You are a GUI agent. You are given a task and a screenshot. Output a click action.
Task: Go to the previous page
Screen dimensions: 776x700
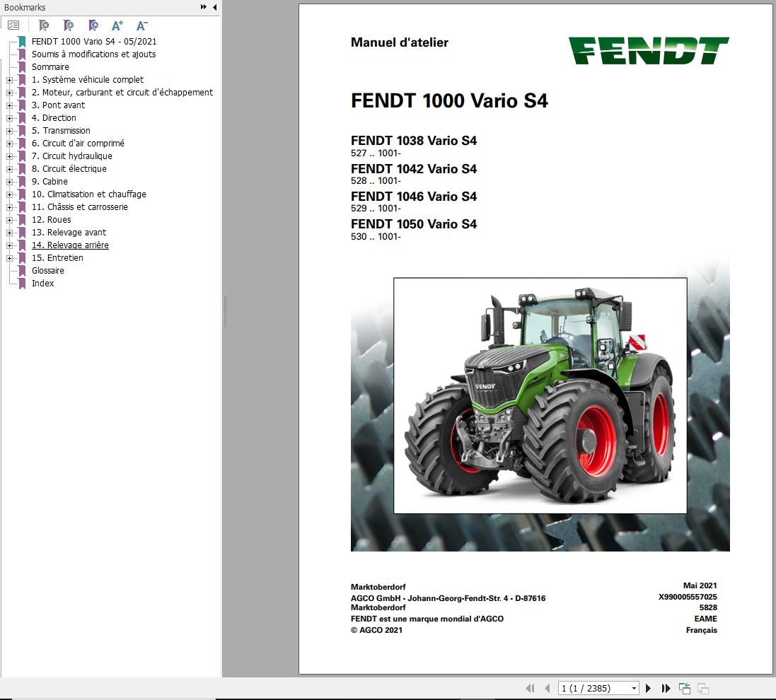[x=548, y=688]
